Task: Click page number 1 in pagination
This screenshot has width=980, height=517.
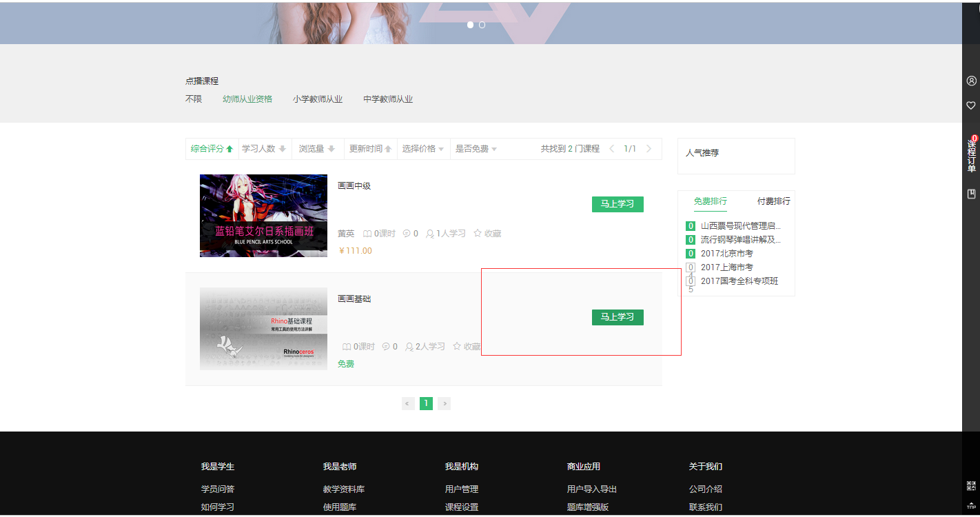Action: (426, 403)
